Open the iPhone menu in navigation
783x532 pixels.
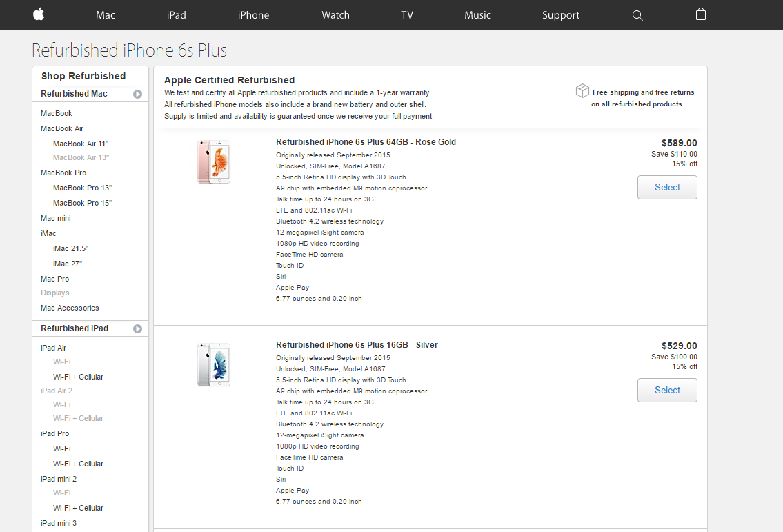(253, 15)
